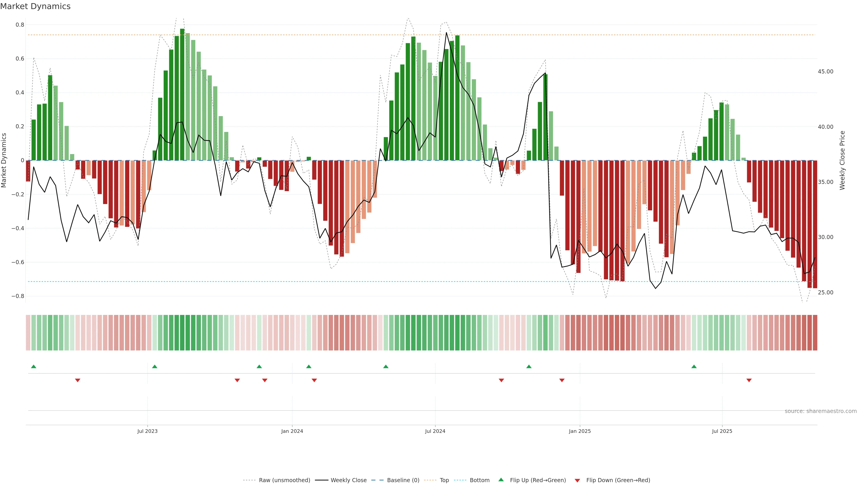Toggle the Top legend entry

pos(444,480)
